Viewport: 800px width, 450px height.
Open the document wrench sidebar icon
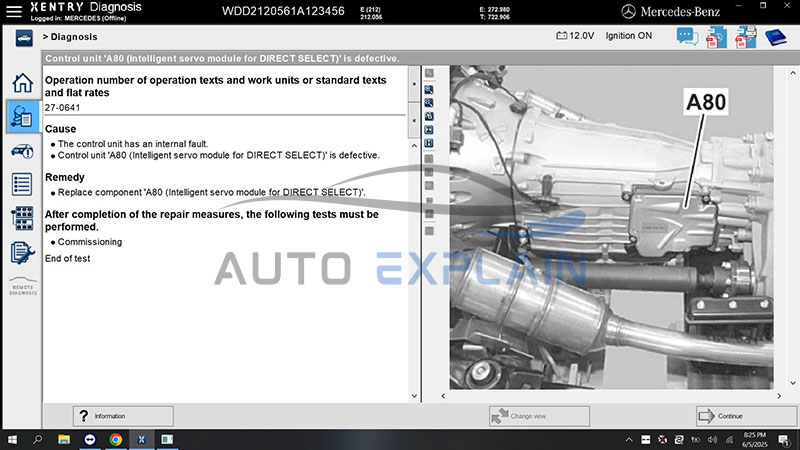click(x=22, y=253)
